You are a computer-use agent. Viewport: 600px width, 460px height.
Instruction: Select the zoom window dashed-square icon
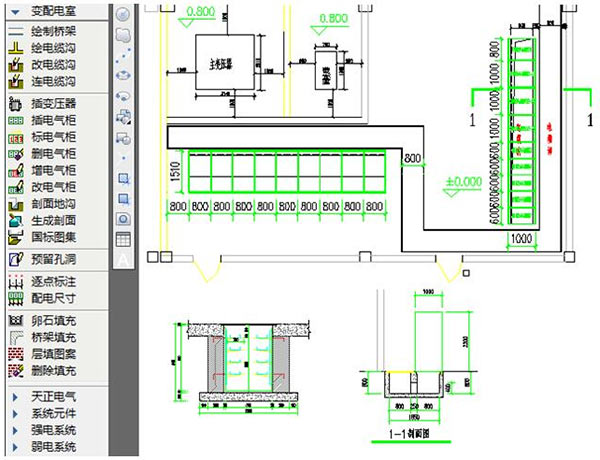point(123,179)
